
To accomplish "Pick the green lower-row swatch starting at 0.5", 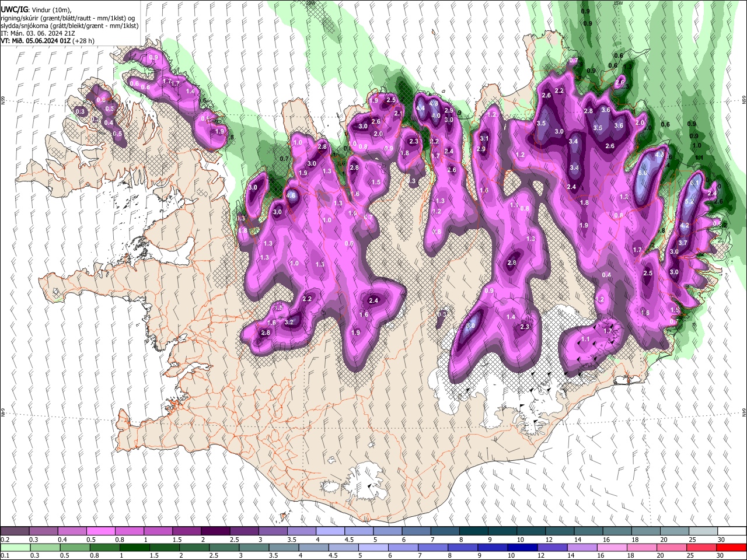I will click(75, 547).
